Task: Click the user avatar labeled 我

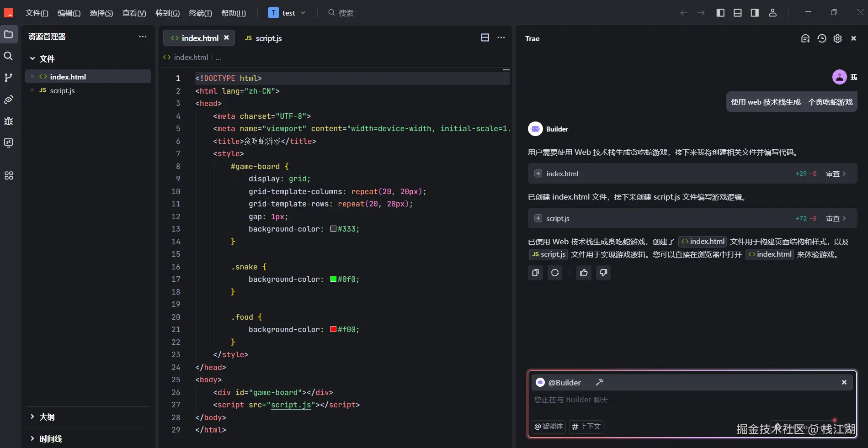Action: pyautogui.click(x=839, y=77)
